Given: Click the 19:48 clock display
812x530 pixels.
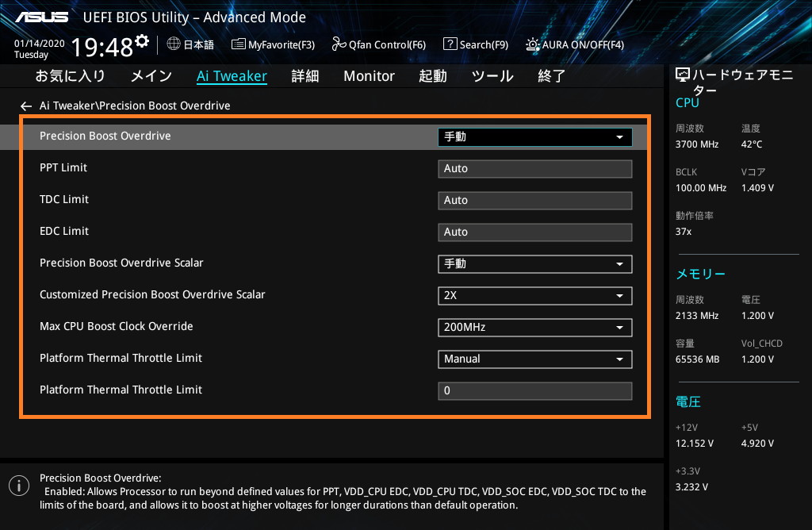Looking at the screenshot, I should (102, 48).
